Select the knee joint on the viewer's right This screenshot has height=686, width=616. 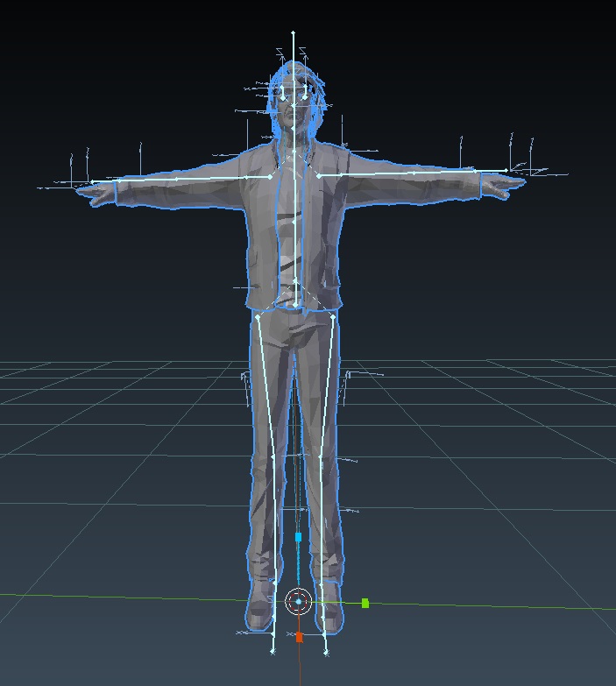click(x=321, y=457)
